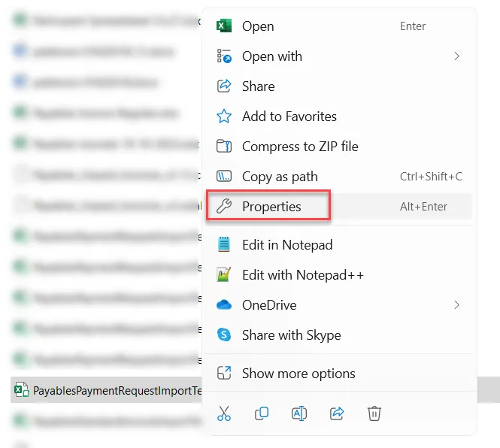Image resolution: width=500 pixels, height=448 pixels.
Task: Select the highlighted PayablesPaymentRequestImportTe file
Action: 113,391
